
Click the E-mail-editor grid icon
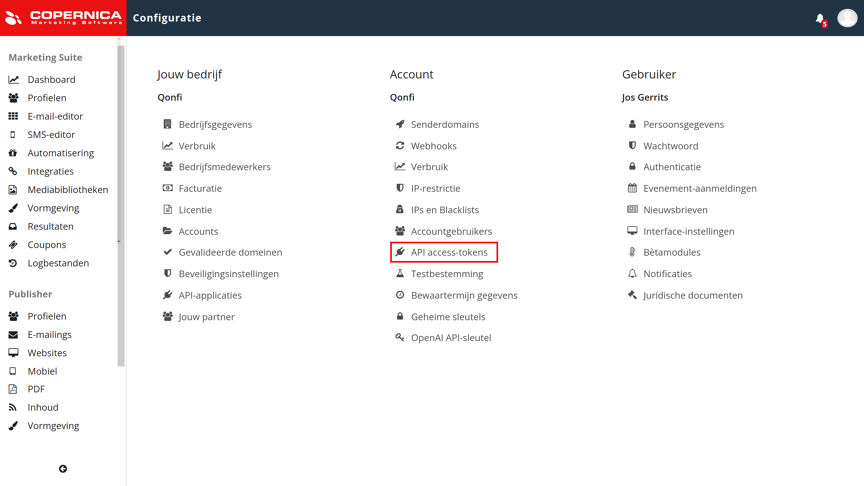(x=13, y=116)
